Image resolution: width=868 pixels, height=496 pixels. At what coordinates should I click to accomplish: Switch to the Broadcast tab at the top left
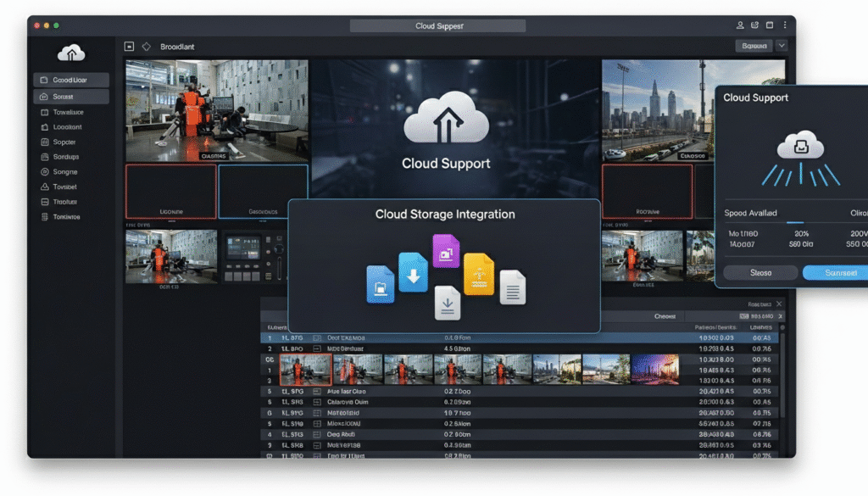(x=178, y=47)
